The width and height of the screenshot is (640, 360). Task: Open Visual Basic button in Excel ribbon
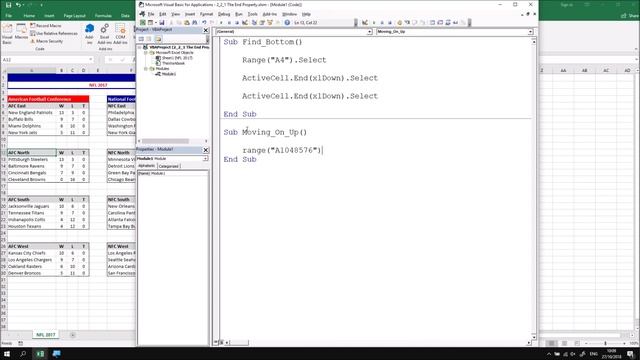(7, 34)
